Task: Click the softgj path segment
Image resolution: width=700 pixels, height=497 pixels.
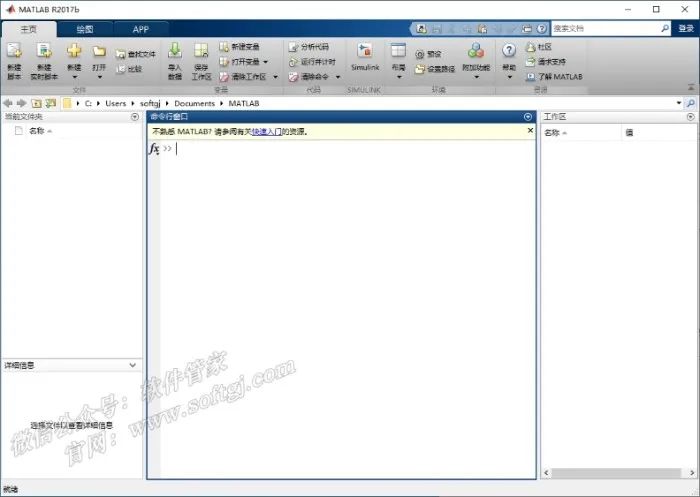Action: (150, 103)
